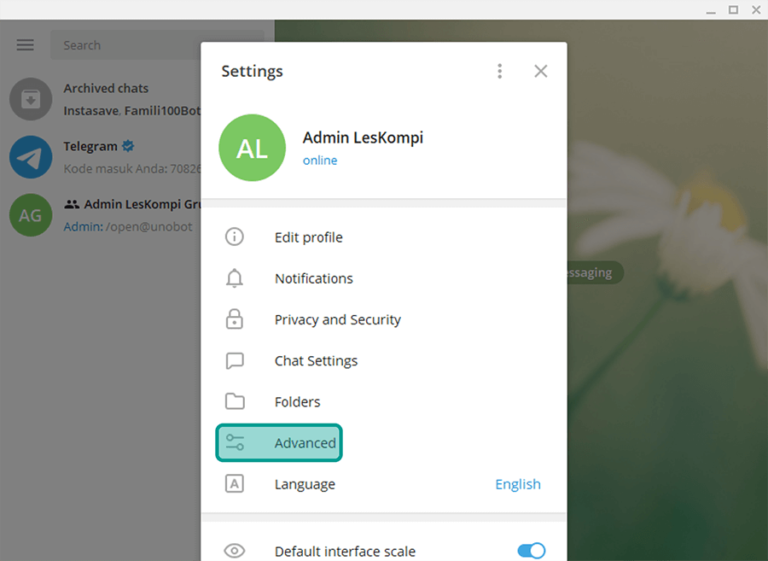Open the hamburger main menu

click(25, 45)
